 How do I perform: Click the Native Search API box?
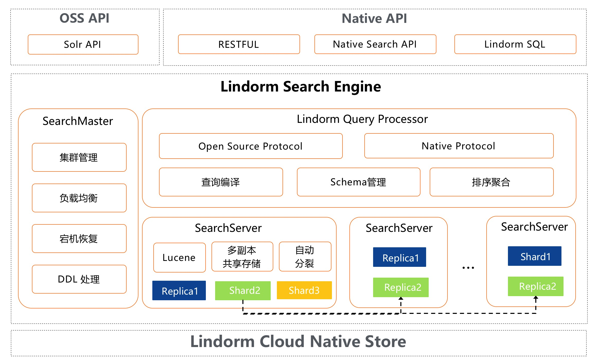click(375, 44)
